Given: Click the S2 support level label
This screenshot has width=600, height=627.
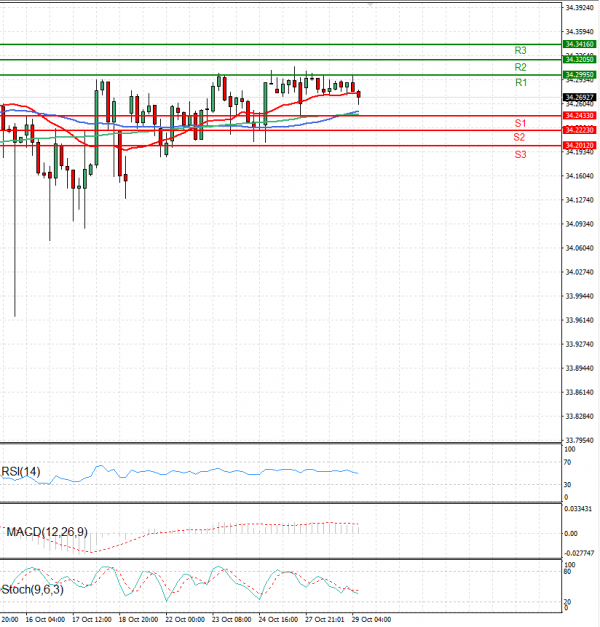Looking at the screenshot, I should (519, 138).
